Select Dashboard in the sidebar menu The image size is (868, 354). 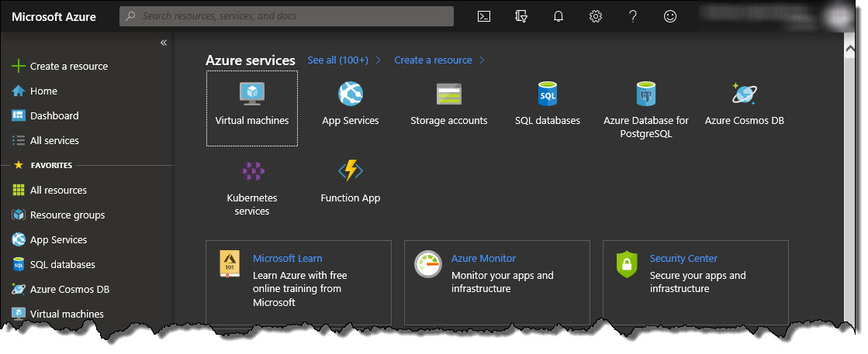[54, 115]
